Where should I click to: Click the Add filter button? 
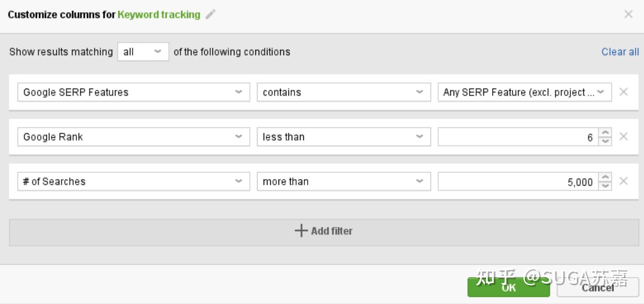[324, 231]
